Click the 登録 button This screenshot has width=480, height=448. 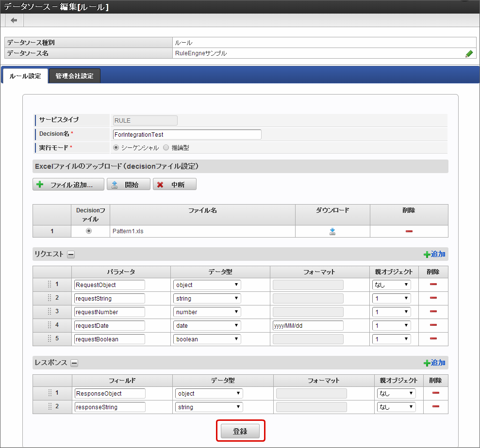click(x=240, y=431)
